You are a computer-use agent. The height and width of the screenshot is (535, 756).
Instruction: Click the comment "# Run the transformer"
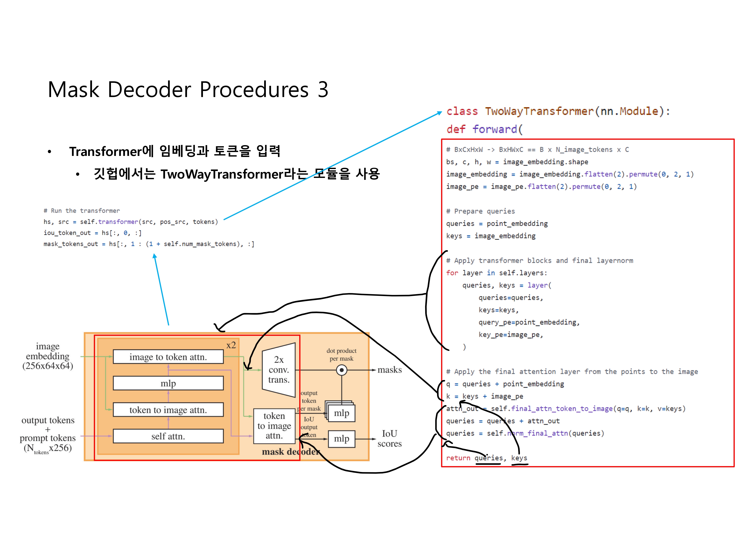click(82, 211)
